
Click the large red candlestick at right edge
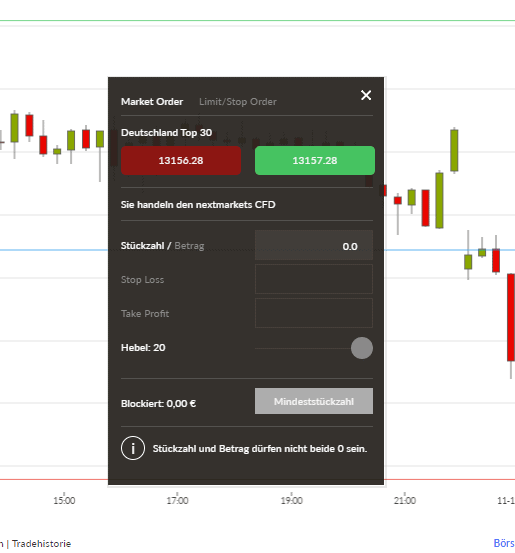(511, 317)
